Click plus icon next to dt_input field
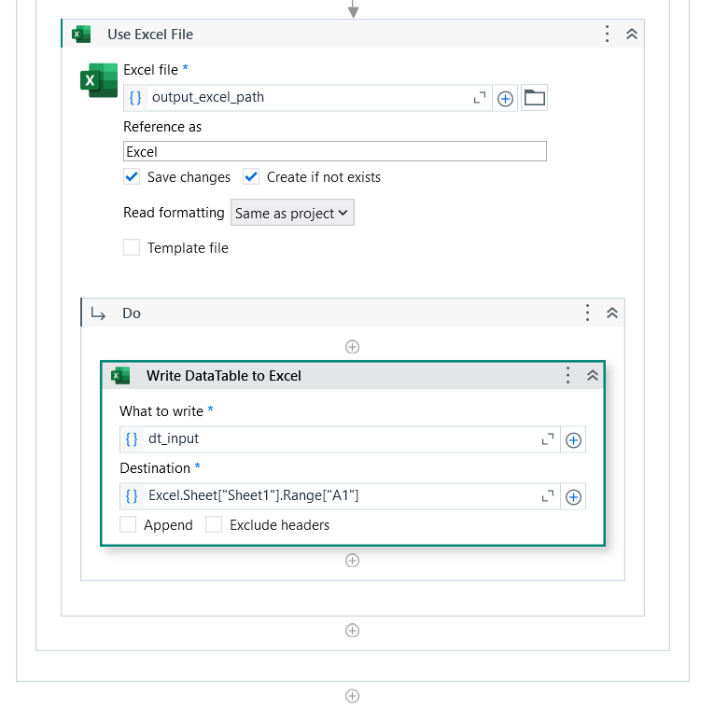Image resolution: width=728 pixels, height=709 pixels. [573, 440]
